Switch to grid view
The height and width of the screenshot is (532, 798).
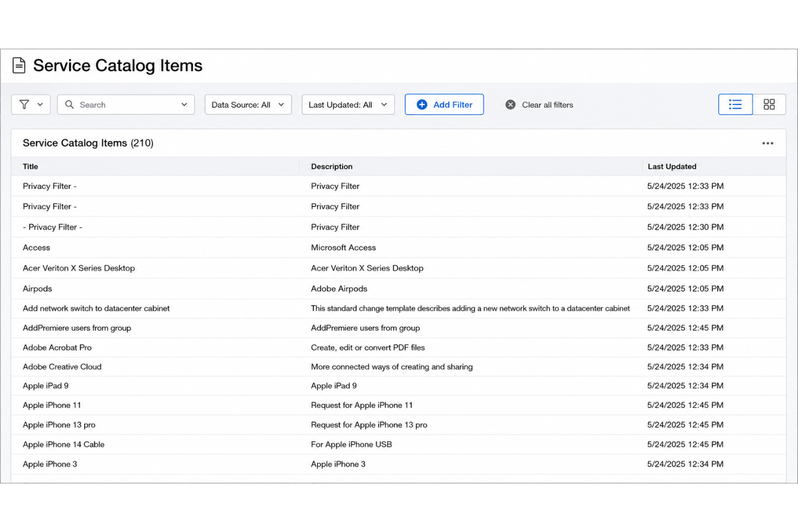(x=769, y=105)
